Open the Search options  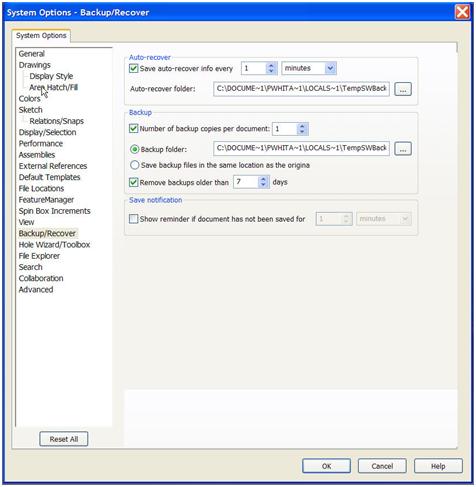30,267
